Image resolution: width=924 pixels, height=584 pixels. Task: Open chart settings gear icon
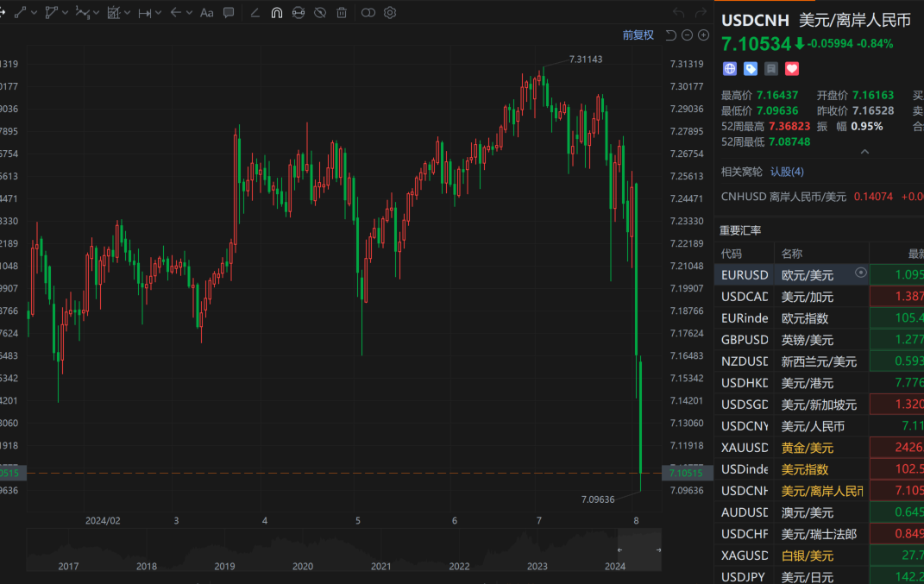[390, 13]
